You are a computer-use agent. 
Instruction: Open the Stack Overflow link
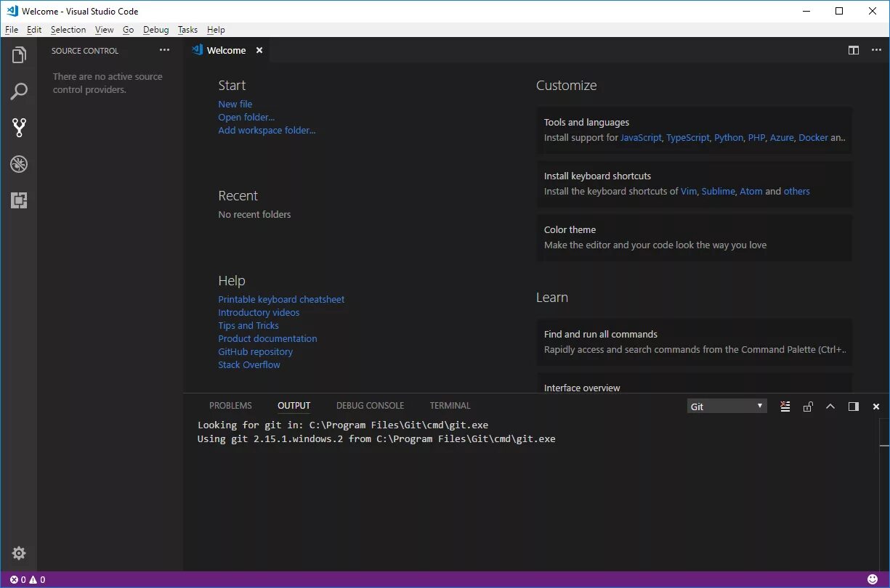(249, 364)
